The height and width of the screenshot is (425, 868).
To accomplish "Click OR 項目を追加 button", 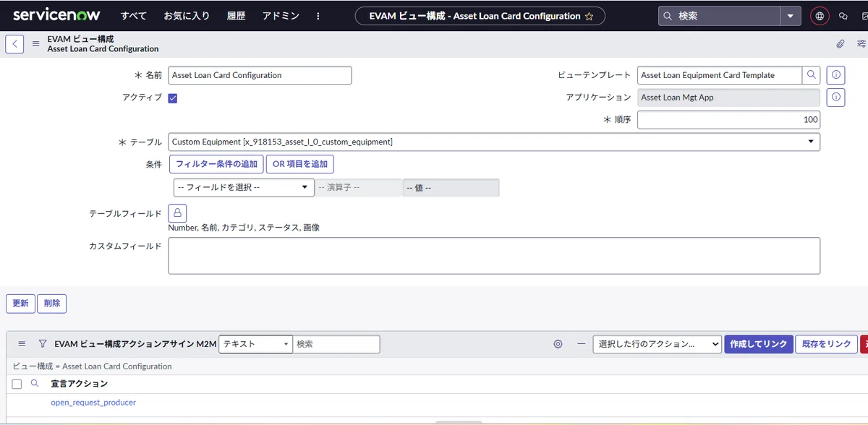I will 300,164.
